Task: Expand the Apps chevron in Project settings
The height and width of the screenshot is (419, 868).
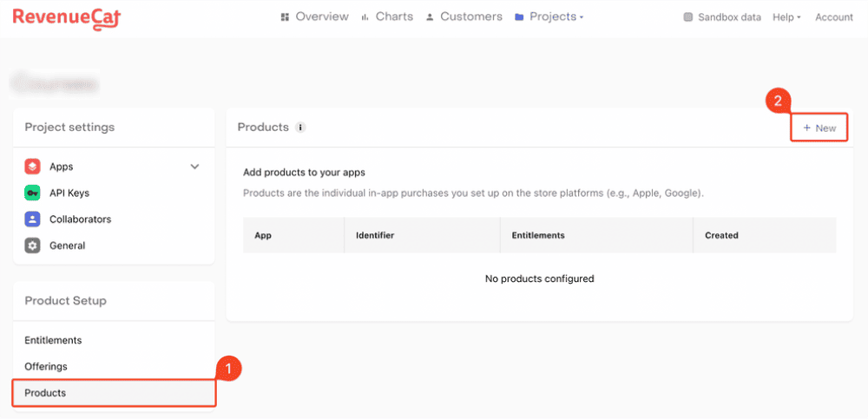Action: point(194,167)
